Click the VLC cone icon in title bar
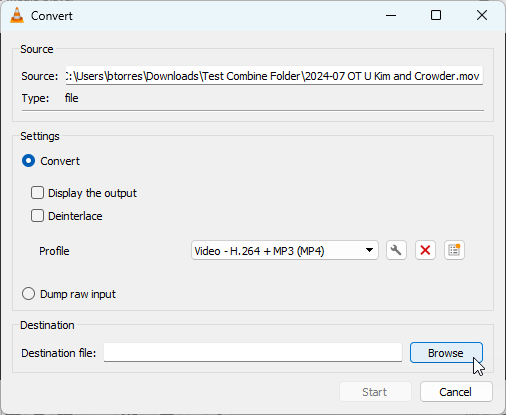The image size is (506, 415). pos(17,15)
